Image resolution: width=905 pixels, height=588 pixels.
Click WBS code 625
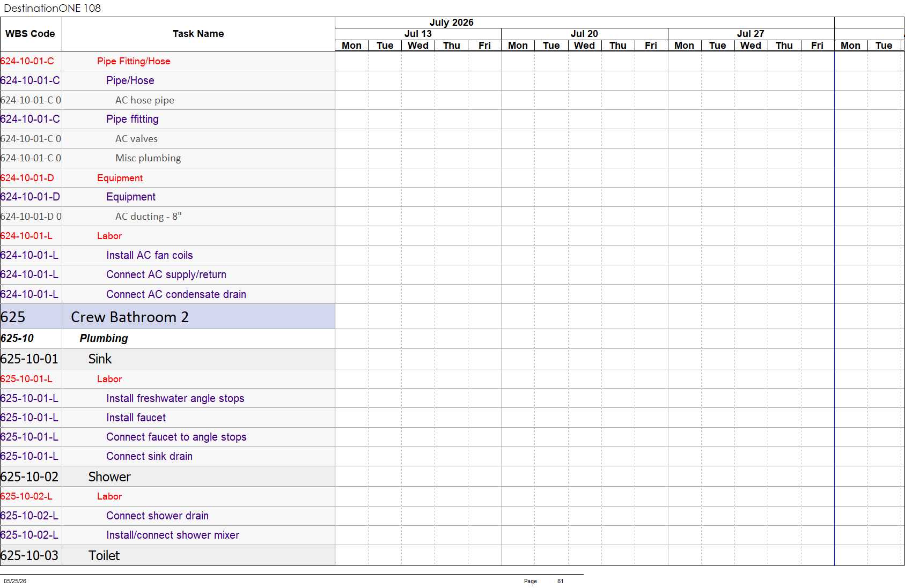pos(13,317)
